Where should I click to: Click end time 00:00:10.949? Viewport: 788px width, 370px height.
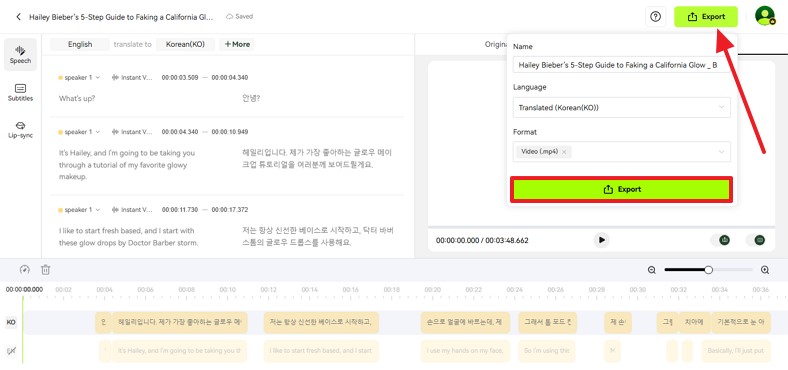coord(230,132)
